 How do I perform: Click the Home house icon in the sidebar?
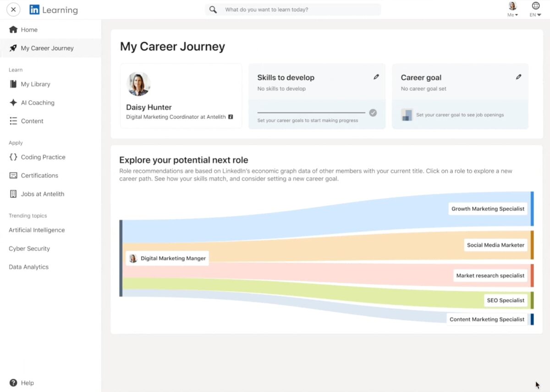point(13,30)
